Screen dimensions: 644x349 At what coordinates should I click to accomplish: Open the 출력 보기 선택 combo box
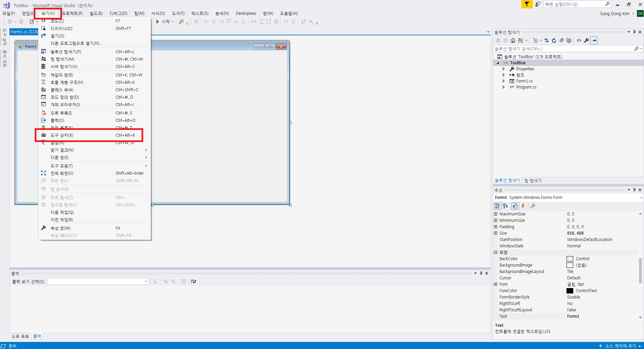point(98,281)
